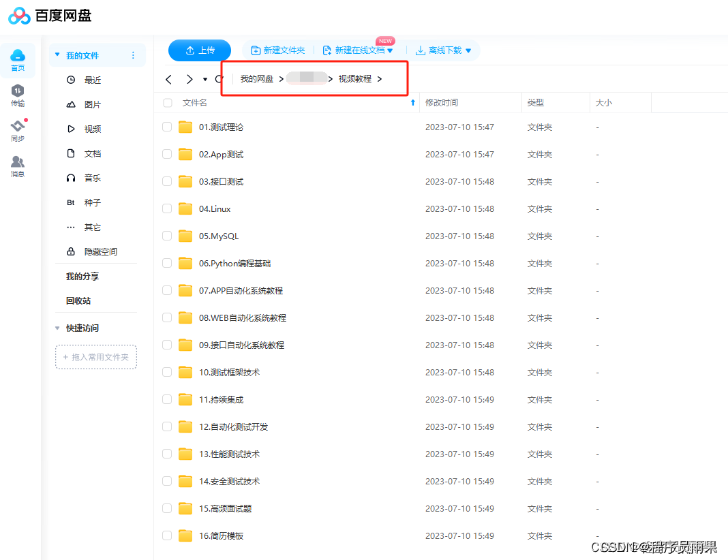Toggle the select-all checkbox in header
This screenshot has height=560, width=728.
click(x=168, y=103)
